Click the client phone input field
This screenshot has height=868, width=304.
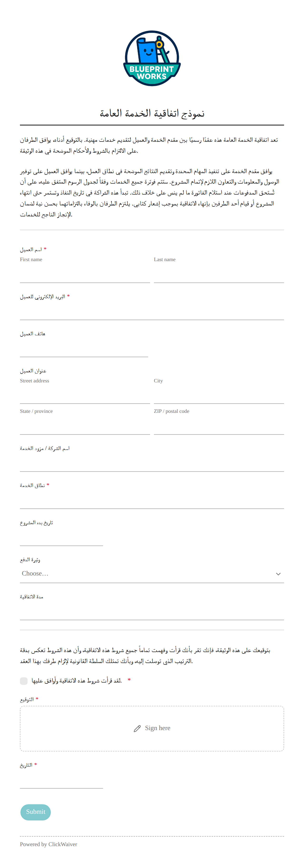pyautogui.click(x=84, y=348)
